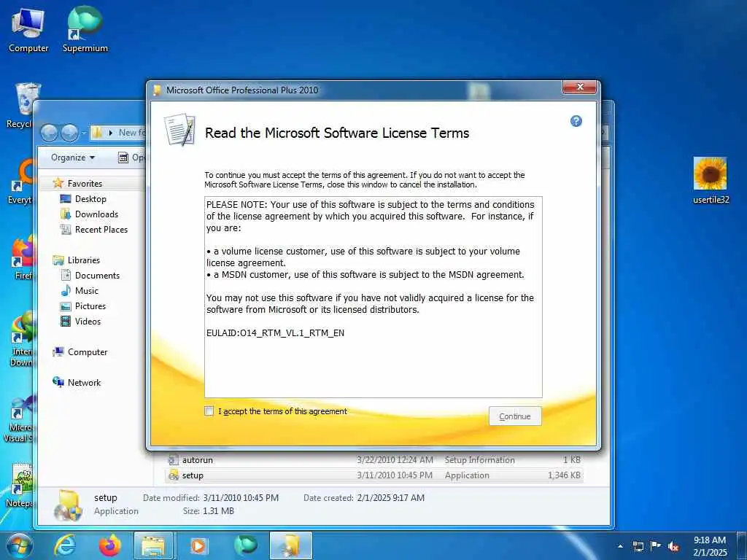
Task: Open the Supermium desktop shortcut
Action: [x=85, y=31]
